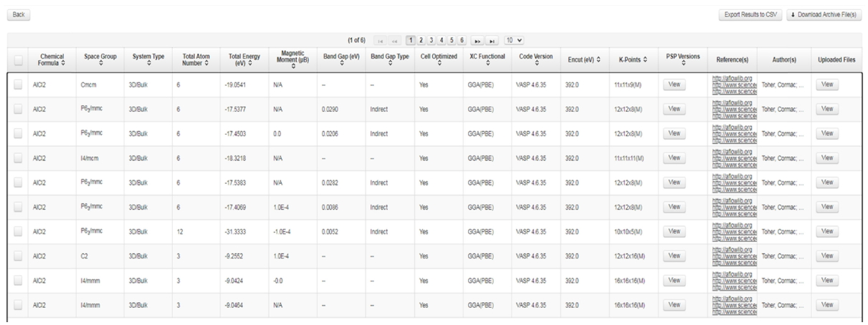The width and height of the screenshot is (868, 325).
Task: Check the first AlCl2 Cmcm row
Action: tap(18, 84)
